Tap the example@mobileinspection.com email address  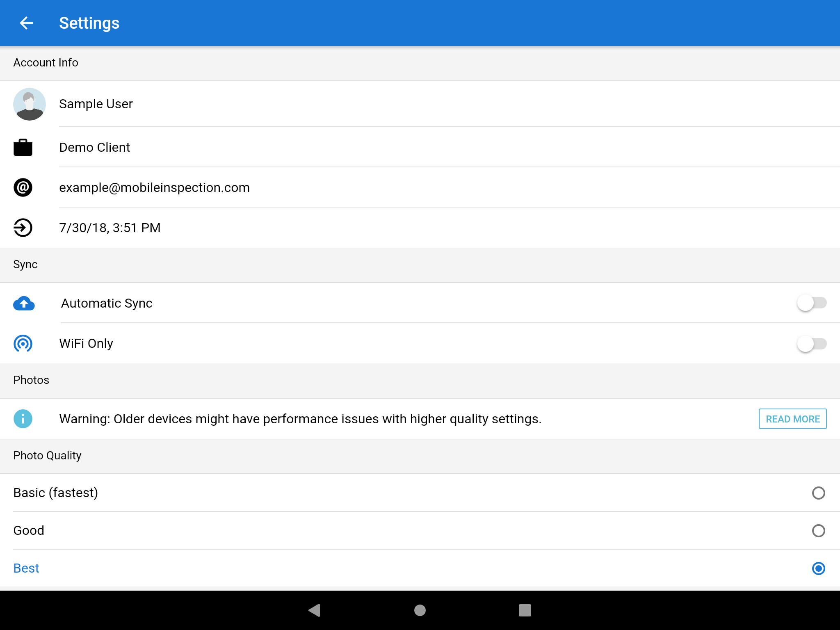[x=154, y=187]
